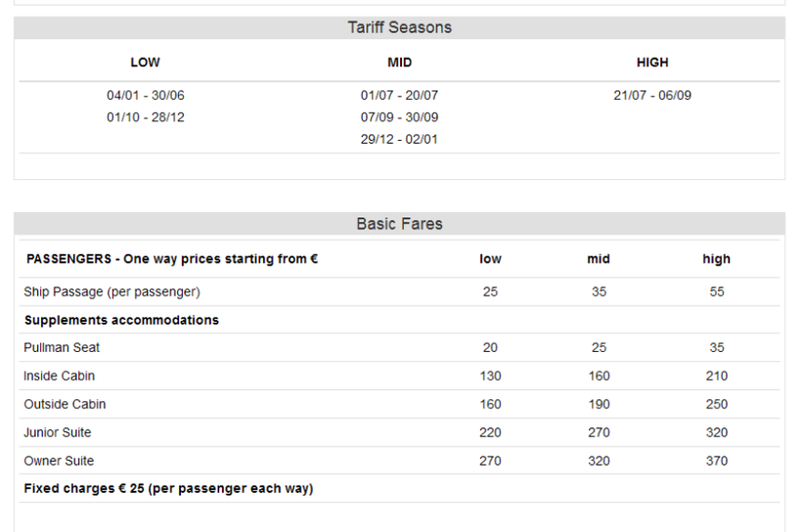Select the 01/10 - 28/12 low season dates
This screenshot has width=802, height=532.
click(145, 117)
